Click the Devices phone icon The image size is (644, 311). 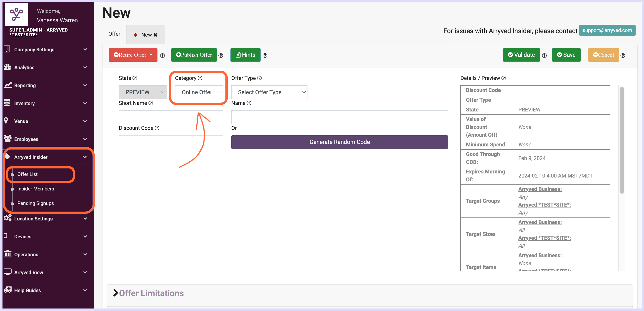(5, 236)
